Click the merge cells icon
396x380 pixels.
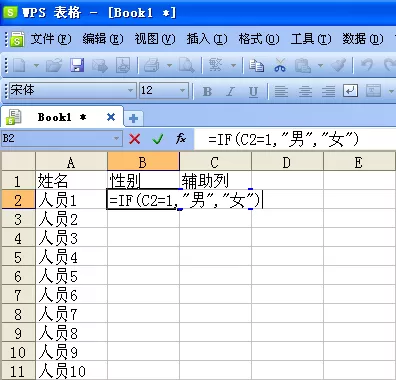373,91
